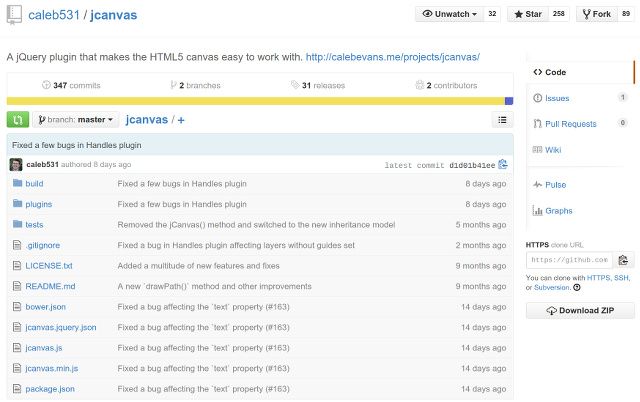The height and width of the screenshot is (402, 640).
Task: Click the build folder icon
Action: tap(17, 183)
